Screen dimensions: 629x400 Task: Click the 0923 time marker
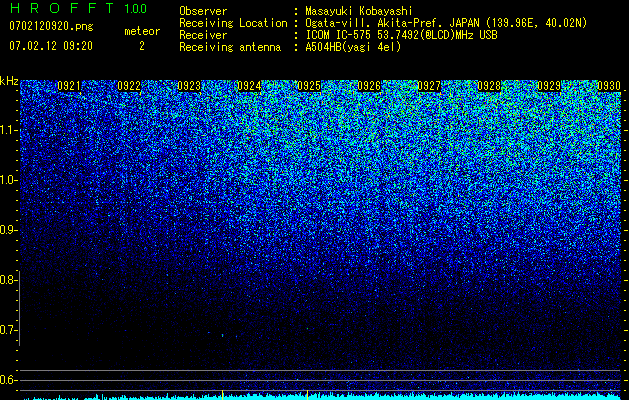click(189, 86)
